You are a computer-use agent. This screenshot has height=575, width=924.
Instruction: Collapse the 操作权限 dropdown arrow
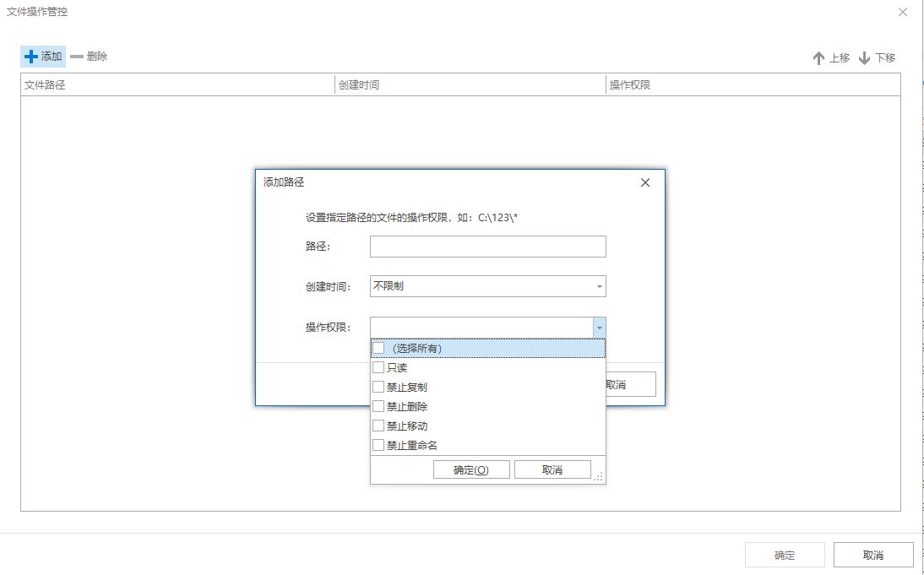coord(600,328)
